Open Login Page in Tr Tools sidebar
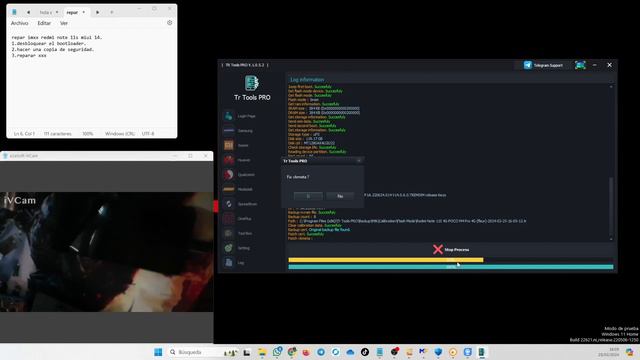The width and height of the screenshot is (640, 360). [240, 116]
